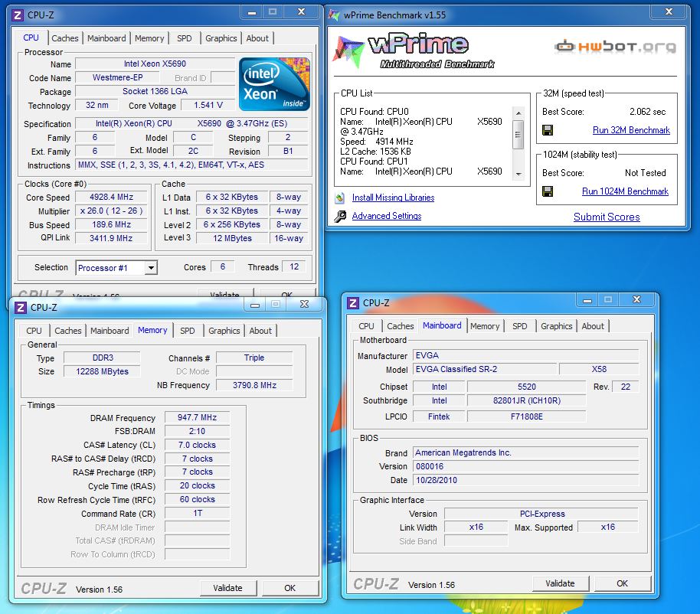Click the floppy disk icon for the 1024M stability test
The image size is (700, 614).
tap(548, 191)
